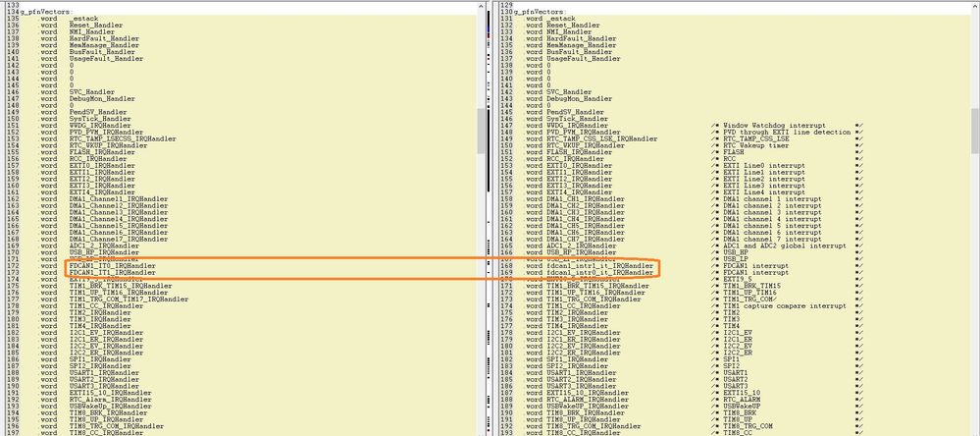The width and height of the screenshot is (980, 436).
Task: Click Window Watchdog interrupt comment
Action: tap(774, 126)
